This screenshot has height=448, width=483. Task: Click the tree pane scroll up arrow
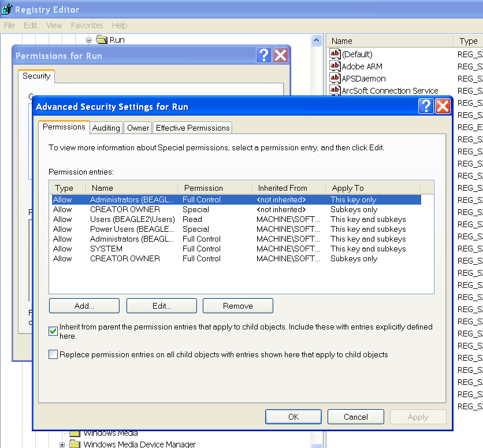(x=317, y=40)
